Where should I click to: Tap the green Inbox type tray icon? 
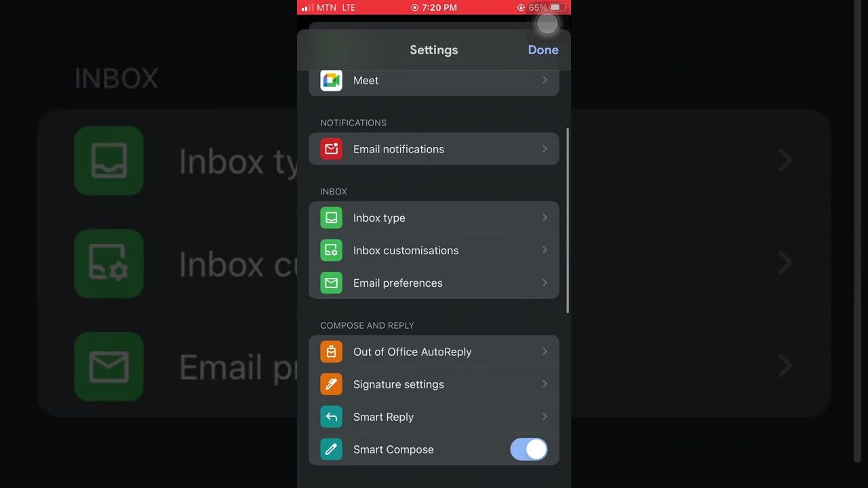coord(331,218)
